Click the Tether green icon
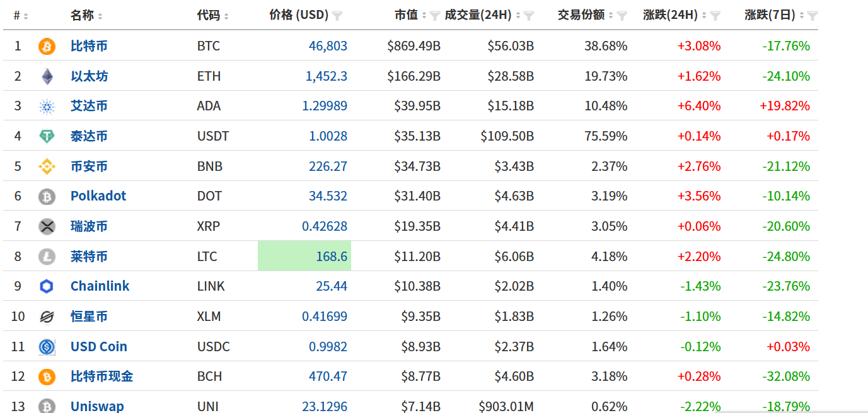This screenshot has height=413, width=868. 47,136
